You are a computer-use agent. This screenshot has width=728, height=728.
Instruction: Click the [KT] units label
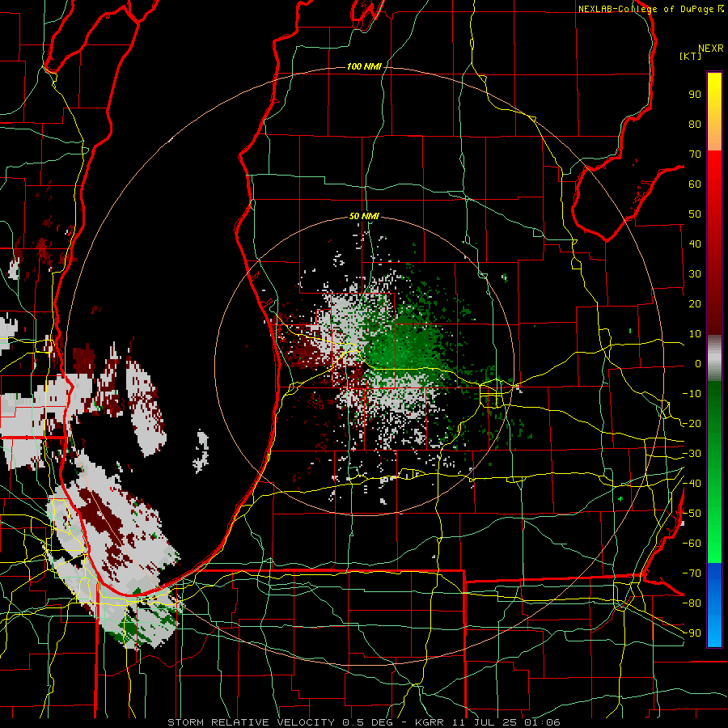point(690,56)
